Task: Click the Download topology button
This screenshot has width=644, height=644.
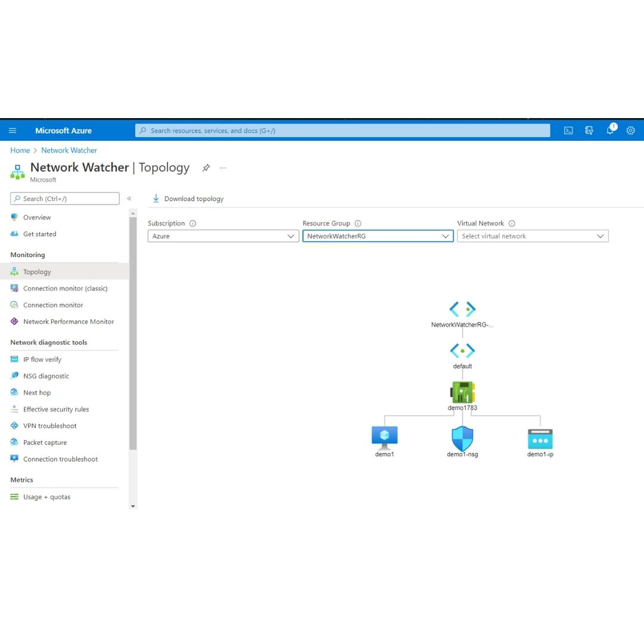Action: (x=188, y=199)
